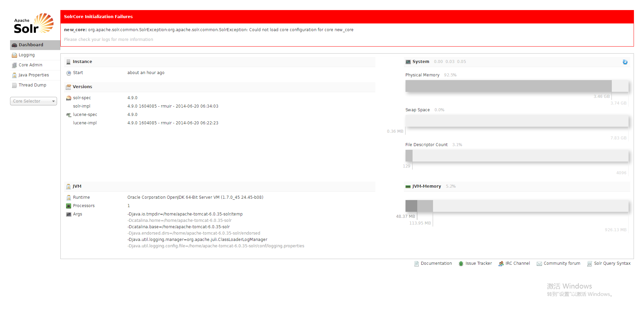Click the -Djava.io.tmpdir argument line
Image resolution: width=644 pixels, height=314 pixels.
coord(185,214)
